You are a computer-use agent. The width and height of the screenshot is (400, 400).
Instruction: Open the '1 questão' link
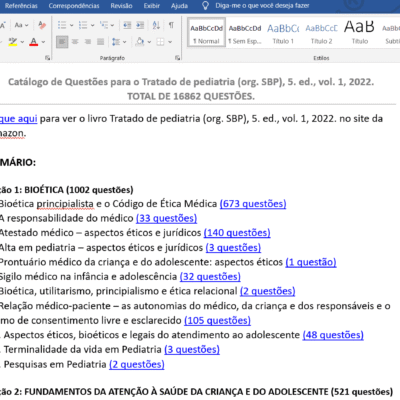coord(311,262)
